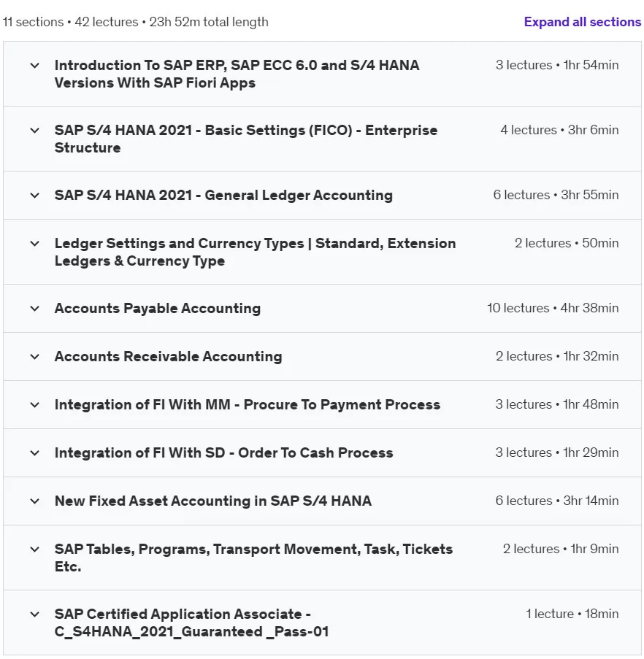Viewport: 644px width, 659px height.
Task: Open section title SAP S/4 HANA 2021 - General Ledger Accounting
Action: pos(223,195)
